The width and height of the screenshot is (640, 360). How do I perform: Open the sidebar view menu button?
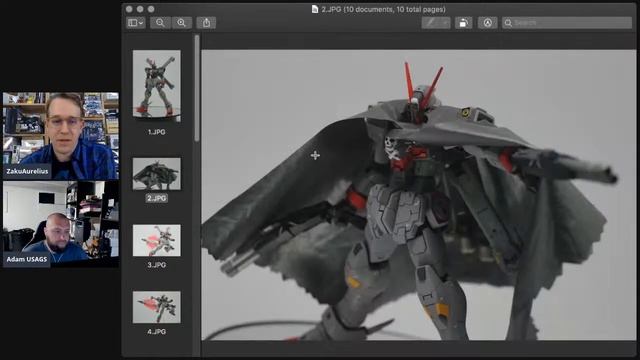pyautogui.click(x=136, y=23)
